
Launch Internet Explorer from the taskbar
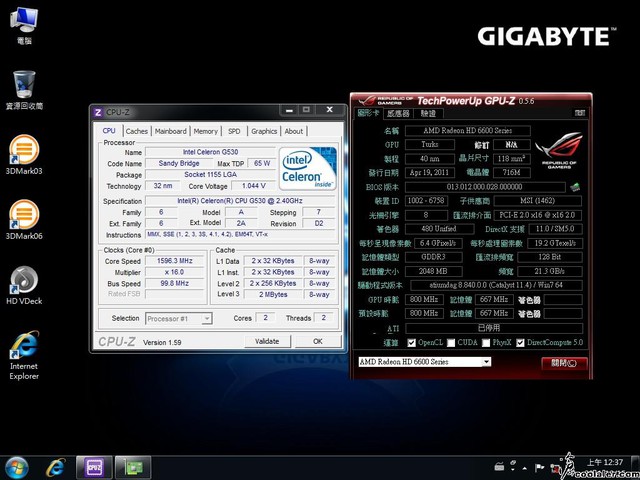pyautogui.click(x=55, y=468)
